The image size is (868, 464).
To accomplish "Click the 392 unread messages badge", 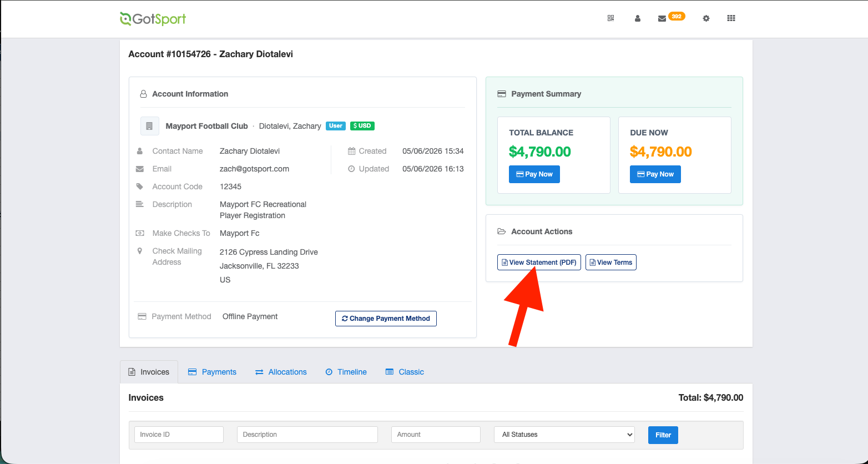I will (677, 17).
